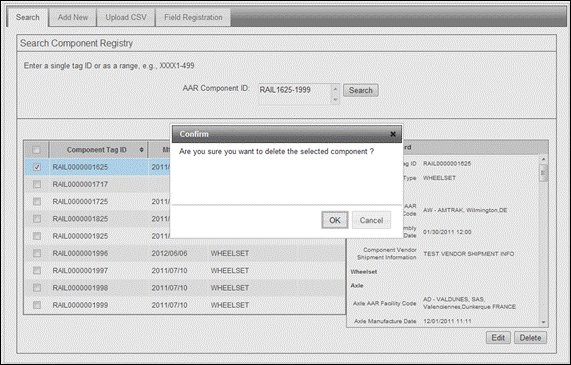This screenshot has height=365, width=571.
Task: Click WHEELSET in row RAIL0000001999
Action: [230, 305]
